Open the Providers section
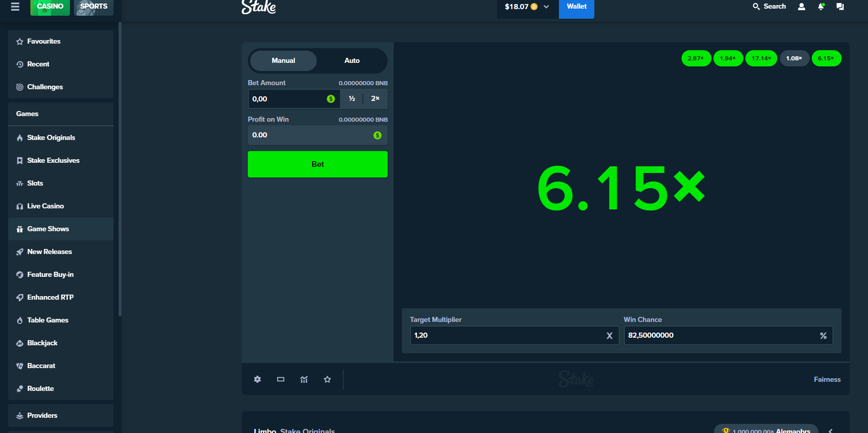The width and height of the screenshot is (868, 433). [61, 416]
